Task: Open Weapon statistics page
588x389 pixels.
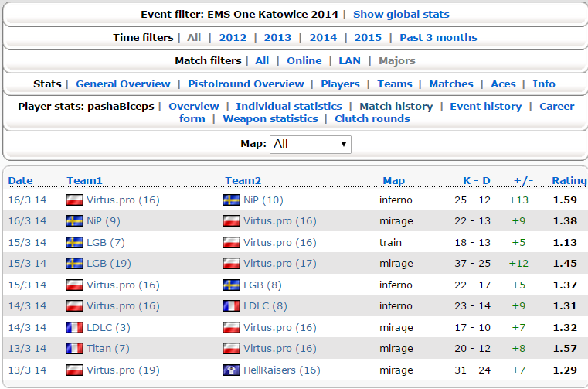Action: tap(270, 118)
